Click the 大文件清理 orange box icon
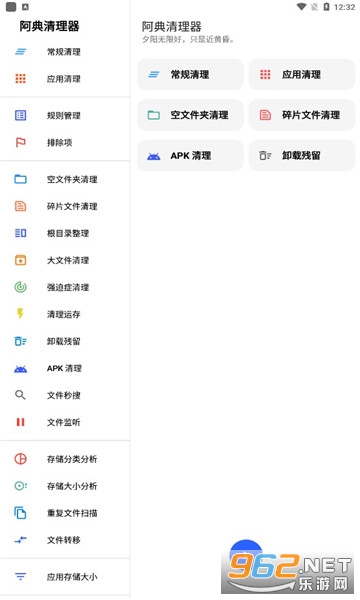The width and height of the screenshot is (360, 600). point(21,260)
